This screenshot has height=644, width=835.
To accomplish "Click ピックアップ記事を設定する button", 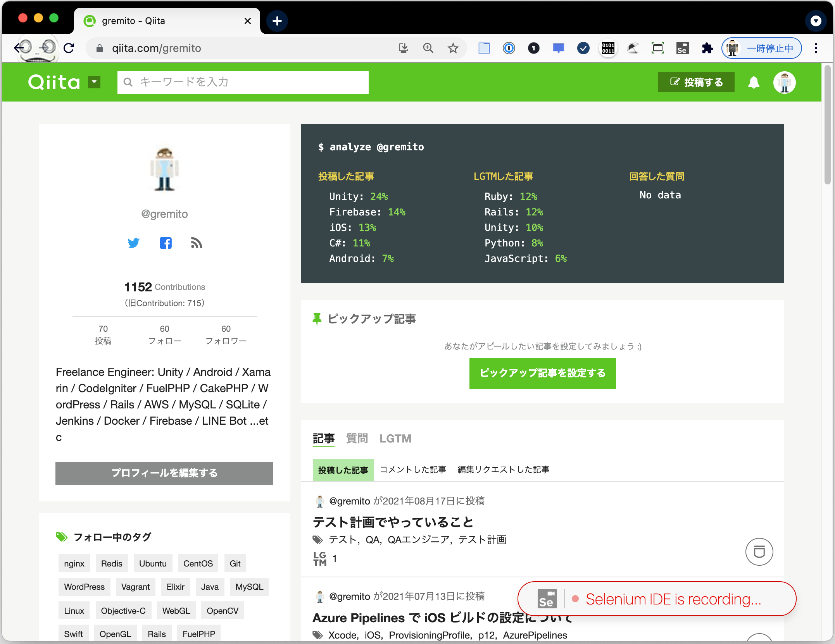I will 542,373.
